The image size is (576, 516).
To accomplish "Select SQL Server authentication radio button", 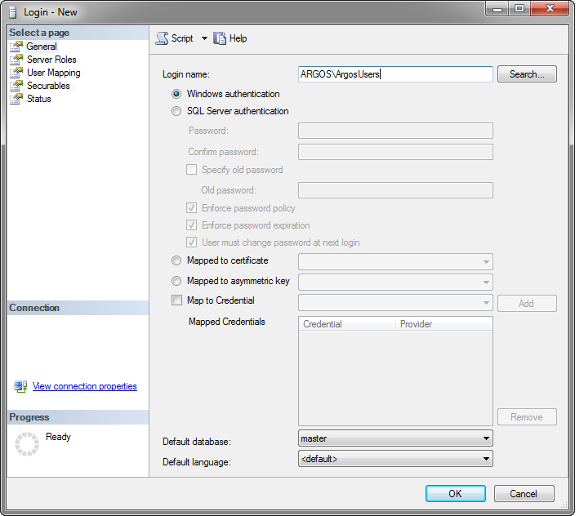I will click(x=176, y=111).
